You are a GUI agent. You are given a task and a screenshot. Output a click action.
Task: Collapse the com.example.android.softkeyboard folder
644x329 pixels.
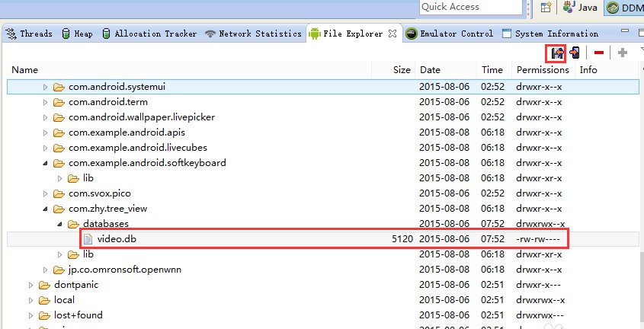(x=45, y=163)
